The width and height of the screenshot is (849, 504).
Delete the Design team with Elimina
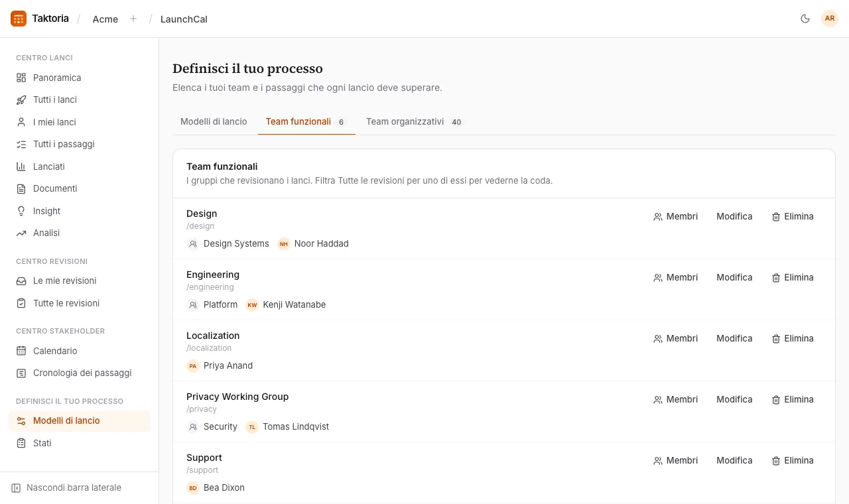click(793, 216)
